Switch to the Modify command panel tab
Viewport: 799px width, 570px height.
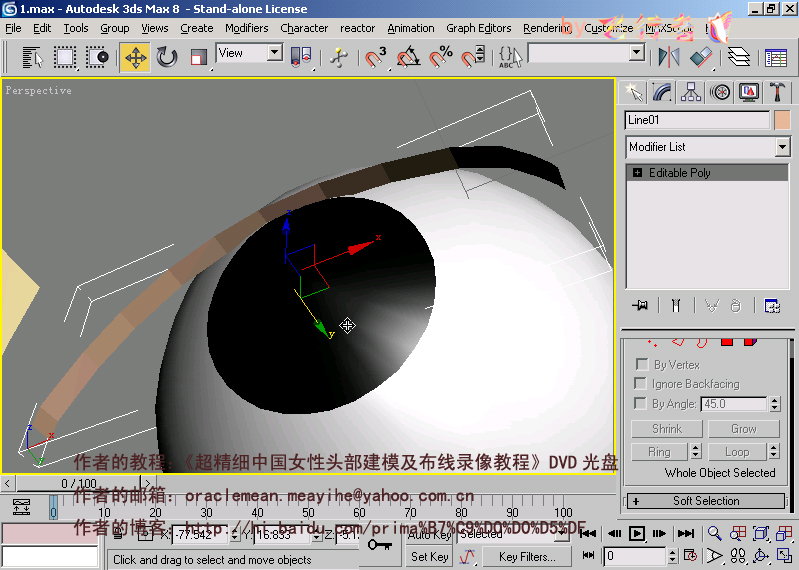tap(662, 92)
